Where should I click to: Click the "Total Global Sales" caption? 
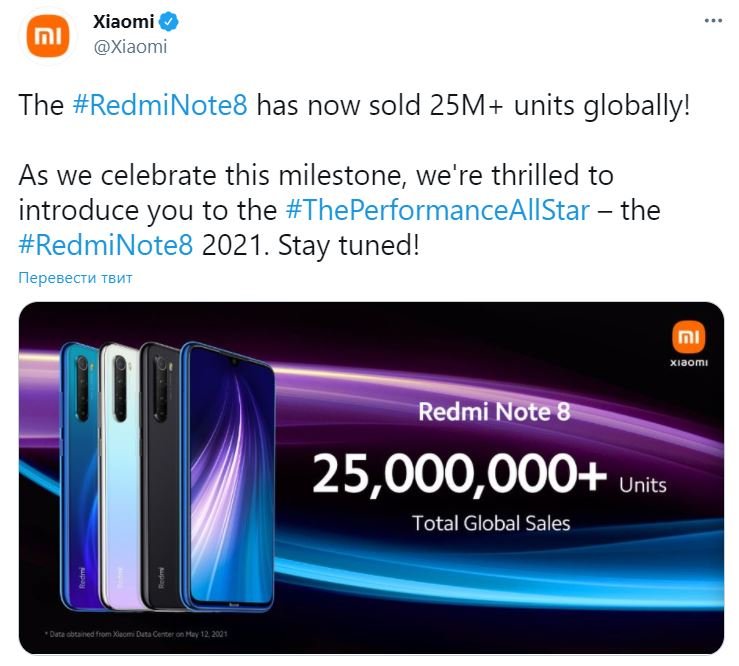tap(491, 522)
